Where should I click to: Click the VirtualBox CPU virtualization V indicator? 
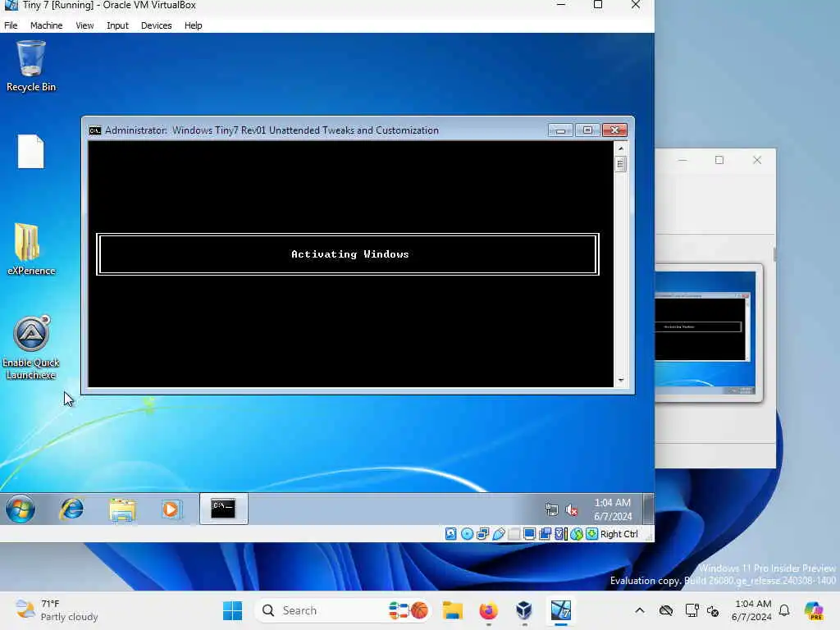[x=561, y=534]
